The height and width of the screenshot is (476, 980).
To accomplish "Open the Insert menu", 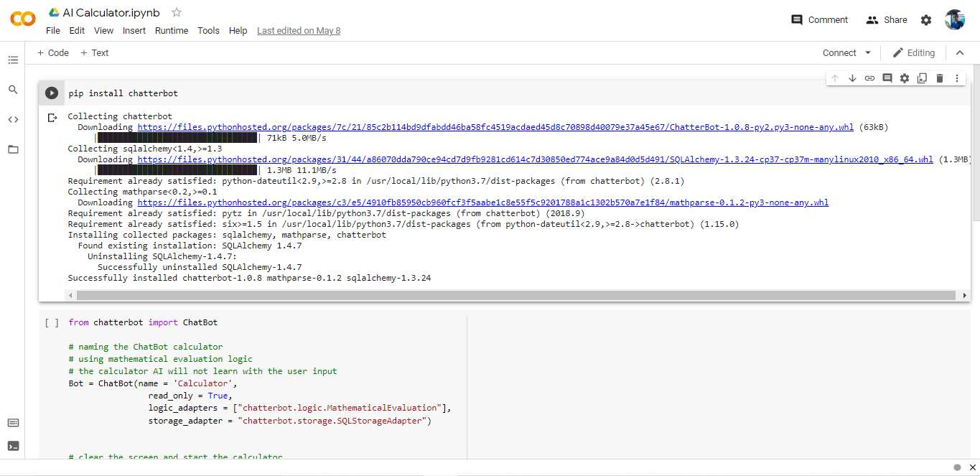I will click(134, 31).
